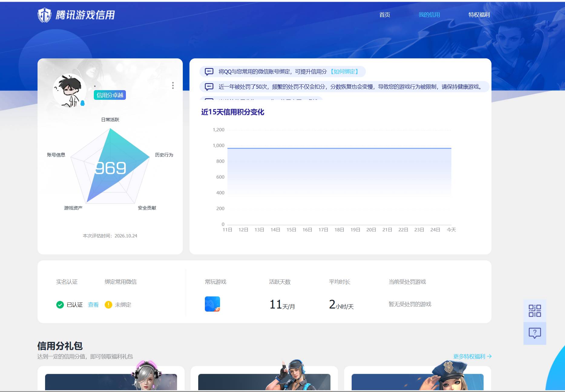The height and width of the screenshot is (392, 565).
Task: Click the frequently played game icon
Action: pyautogui.click(x=212, y=304)
